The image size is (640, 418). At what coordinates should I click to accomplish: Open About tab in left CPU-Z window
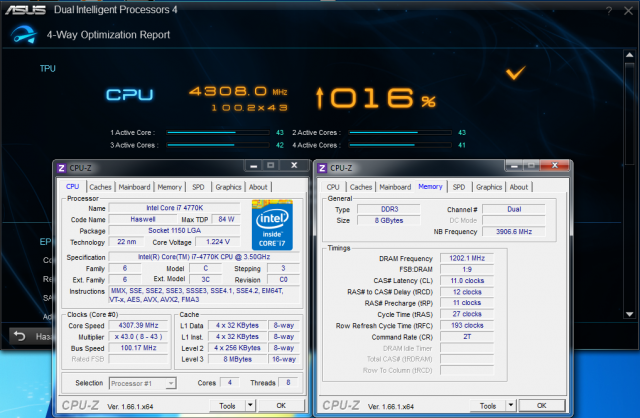[258, 187]
